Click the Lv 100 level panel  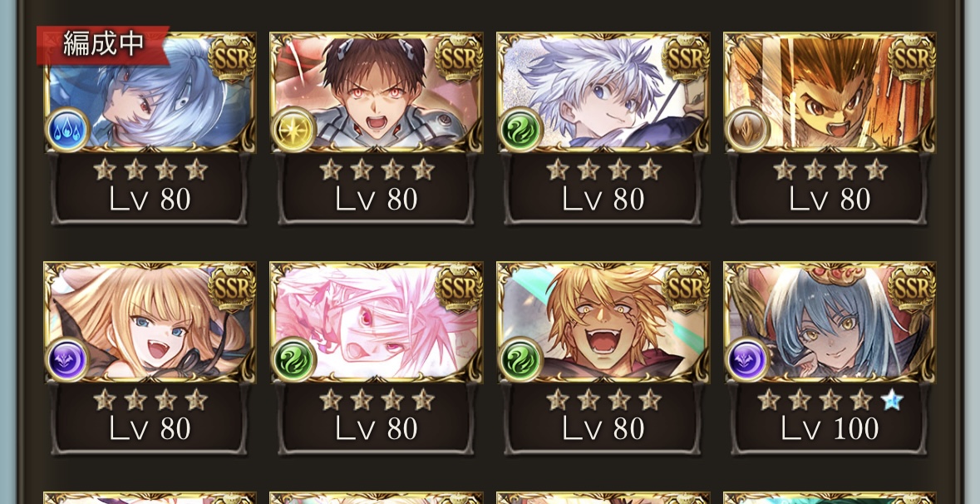tap(830, 418)
